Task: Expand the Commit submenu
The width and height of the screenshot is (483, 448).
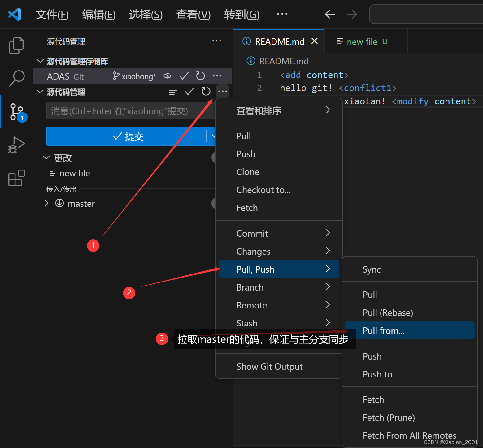Action: pyautogui.click(x=279, y=233)
